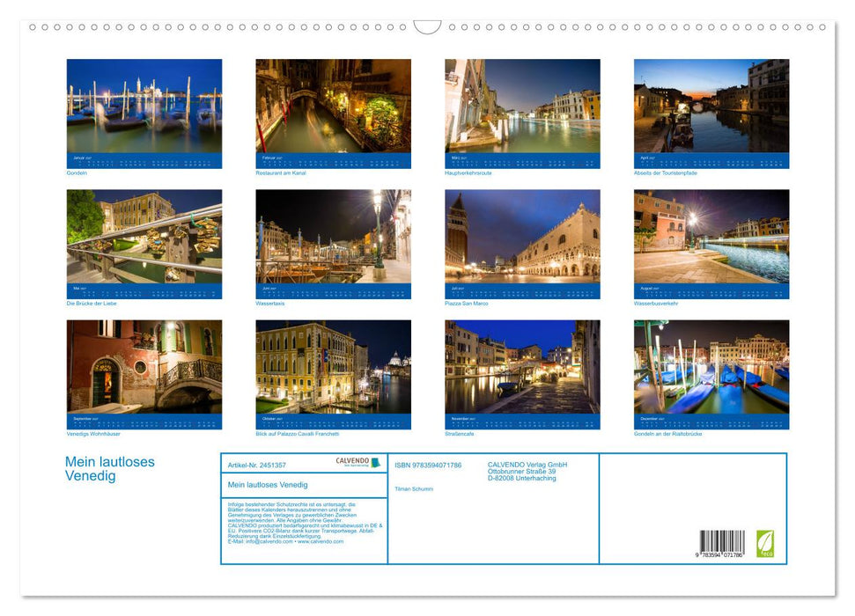
Task: Click the 'Mai' month strip
Action: coord(144,291)
